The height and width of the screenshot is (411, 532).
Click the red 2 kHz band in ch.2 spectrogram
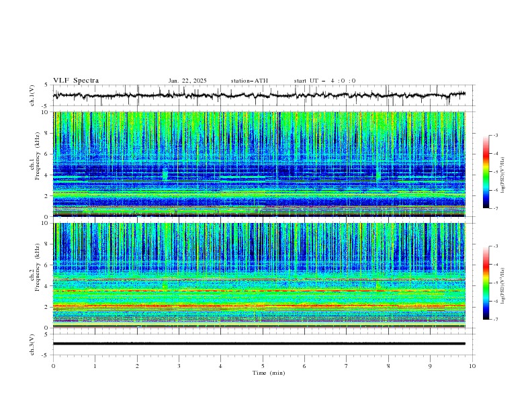coord(259,306)
